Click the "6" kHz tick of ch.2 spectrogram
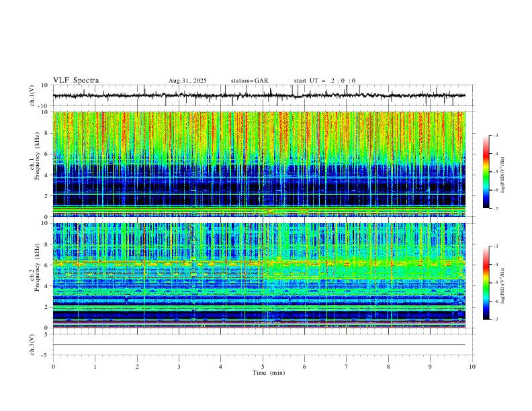 46,265
